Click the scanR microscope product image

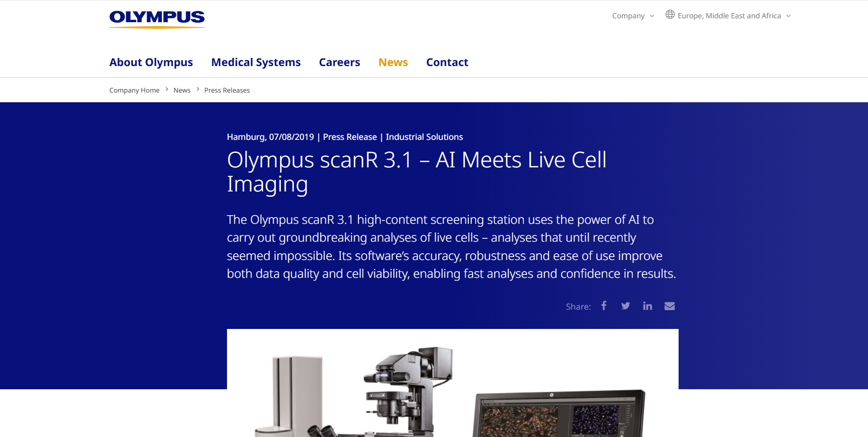[453, 383]
